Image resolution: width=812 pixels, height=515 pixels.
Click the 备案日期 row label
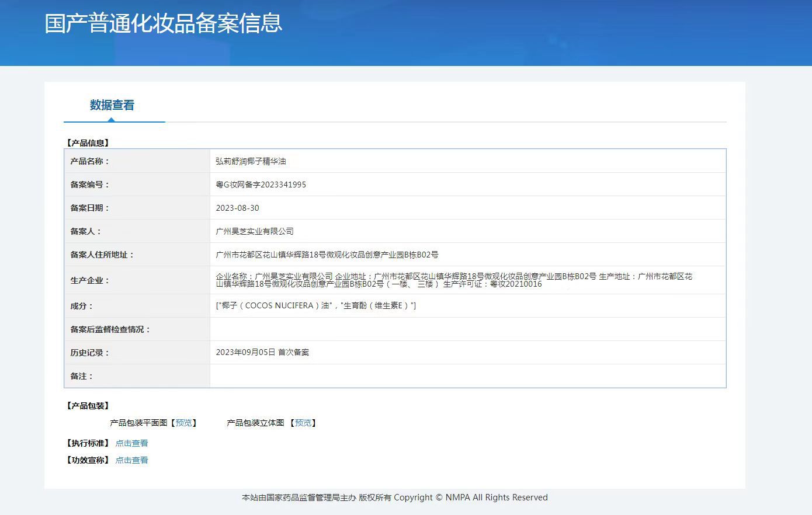click(90, 208)
